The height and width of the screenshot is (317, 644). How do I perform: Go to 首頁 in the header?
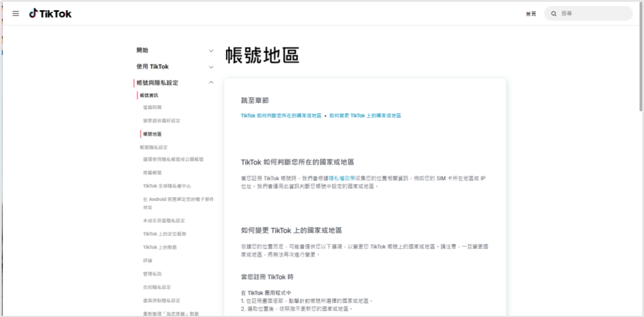coord(531,14)
